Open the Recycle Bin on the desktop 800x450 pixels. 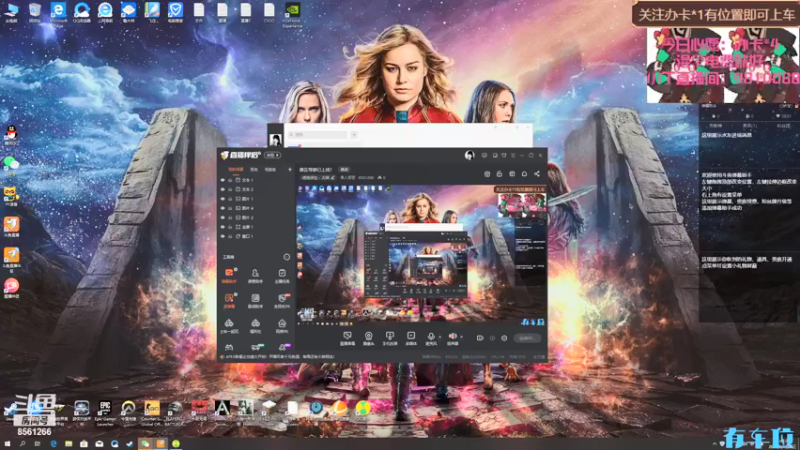pyautogui.click(x=35, y=13)
